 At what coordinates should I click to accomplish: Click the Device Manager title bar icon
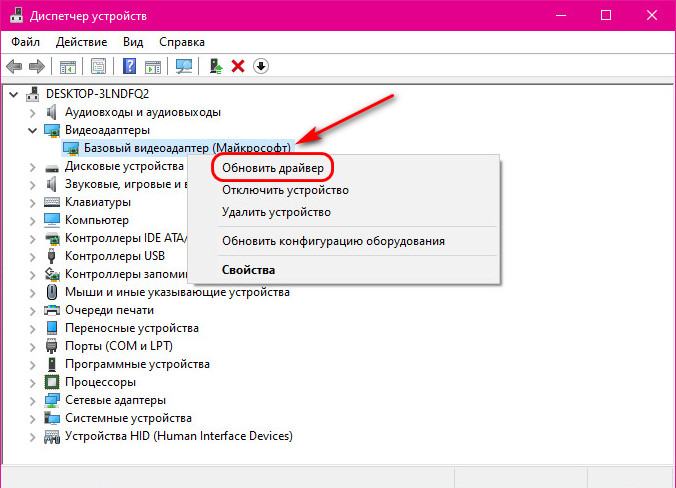16,16
